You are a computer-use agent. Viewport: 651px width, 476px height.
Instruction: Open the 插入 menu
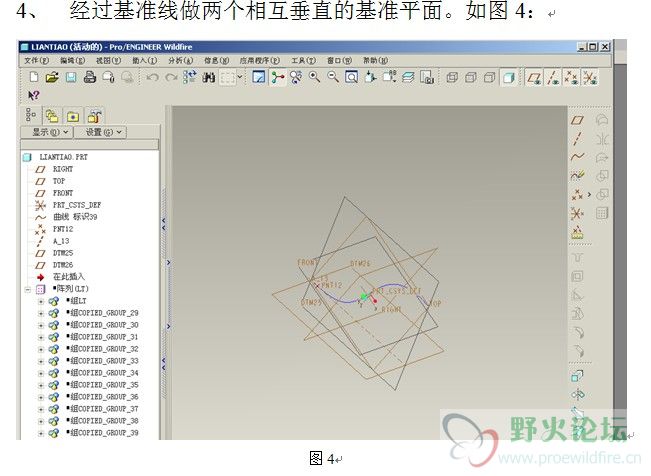[x=145, y=61]
